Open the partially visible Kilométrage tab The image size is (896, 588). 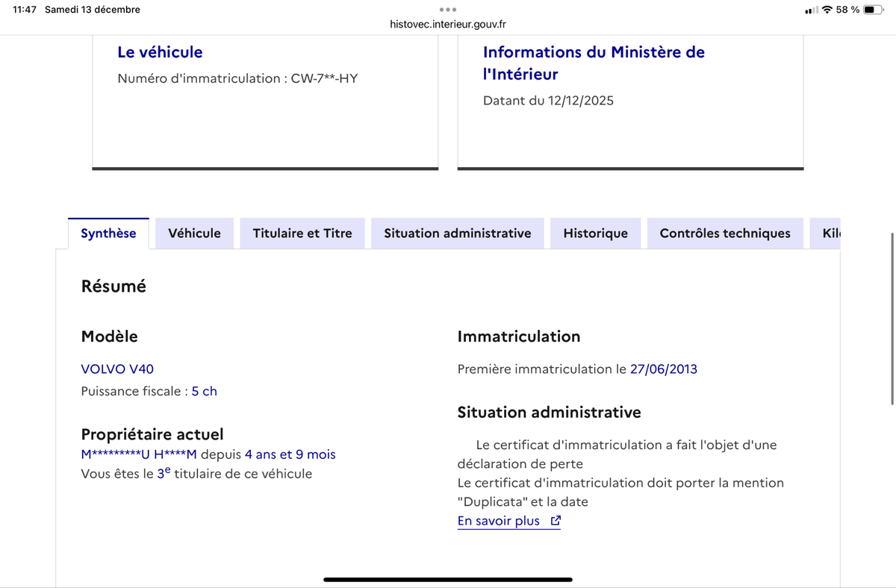click(x=826, y=233)
